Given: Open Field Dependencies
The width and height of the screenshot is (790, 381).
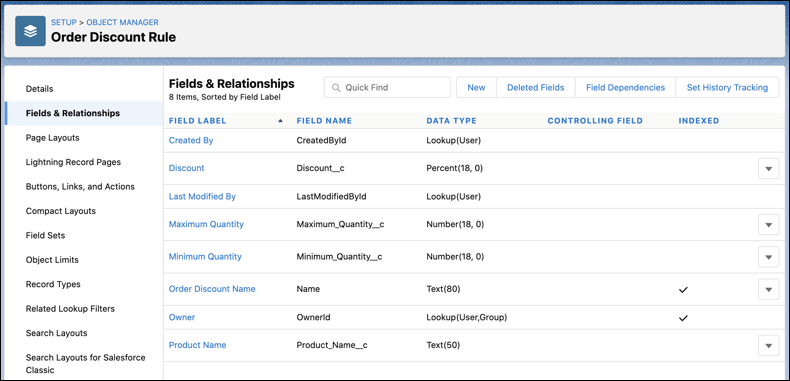Looking at the screenshot, I should click(625, 88).
